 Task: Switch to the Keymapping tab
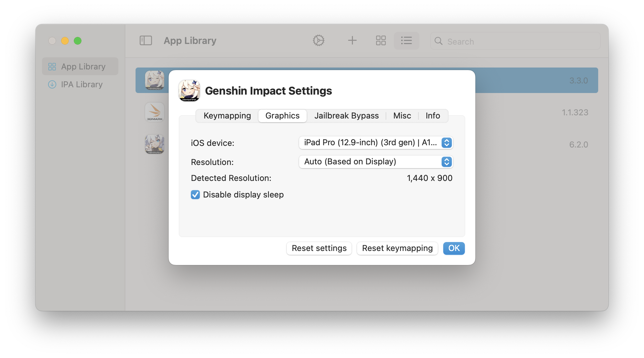click(227, 116)
